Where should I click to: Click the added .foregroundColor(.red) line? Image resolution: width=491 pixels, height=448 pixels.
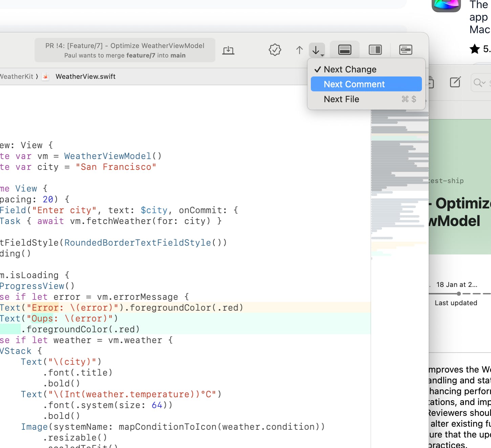point(185,329)
